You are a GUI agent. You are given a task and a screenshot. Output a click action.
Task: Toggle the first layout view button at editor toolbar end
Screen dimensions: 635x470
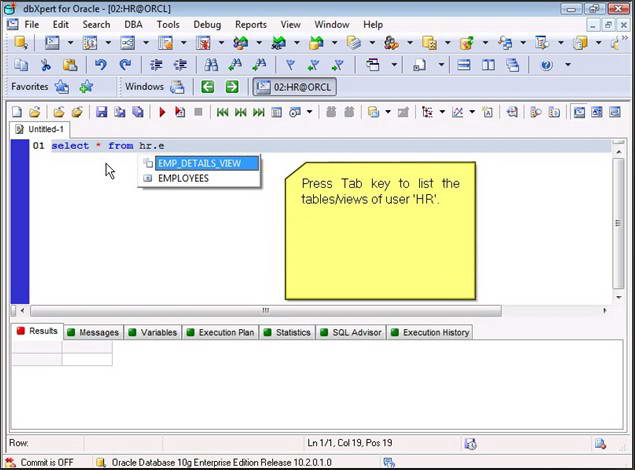pyautogui.click(x=579, y=112)
